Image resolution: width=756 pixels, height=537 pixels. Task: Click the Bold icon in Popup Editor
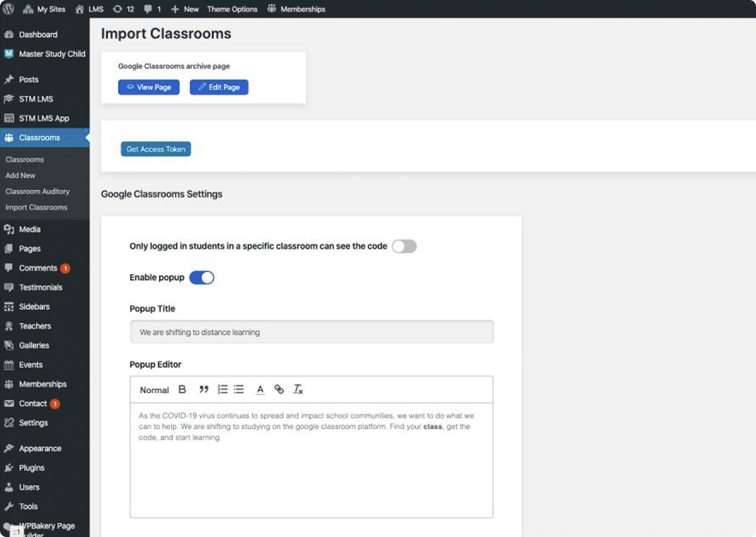[183, 390]
